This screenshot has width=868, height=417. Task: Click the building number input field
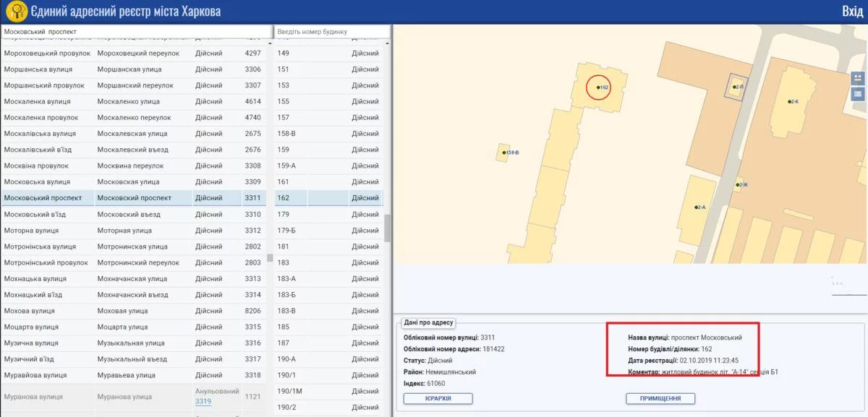tap(332, 32)
